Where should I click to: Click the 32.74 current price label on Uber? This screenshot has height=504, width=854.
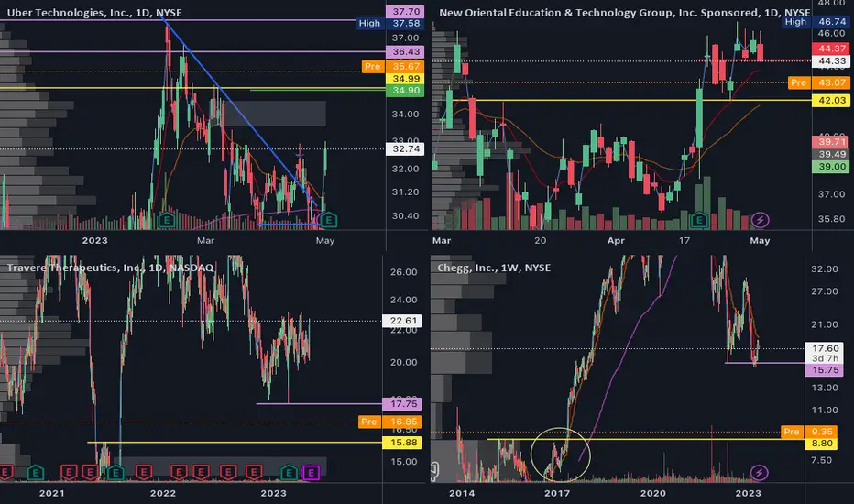pos(406,148)
